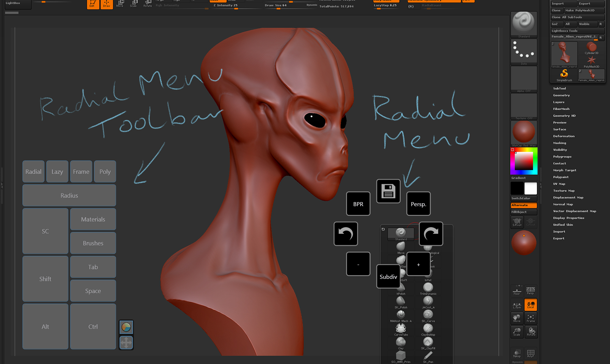Screen dimensions: 610x364
Task: Enable PolyF polyframe display
Action: point(530,353)
